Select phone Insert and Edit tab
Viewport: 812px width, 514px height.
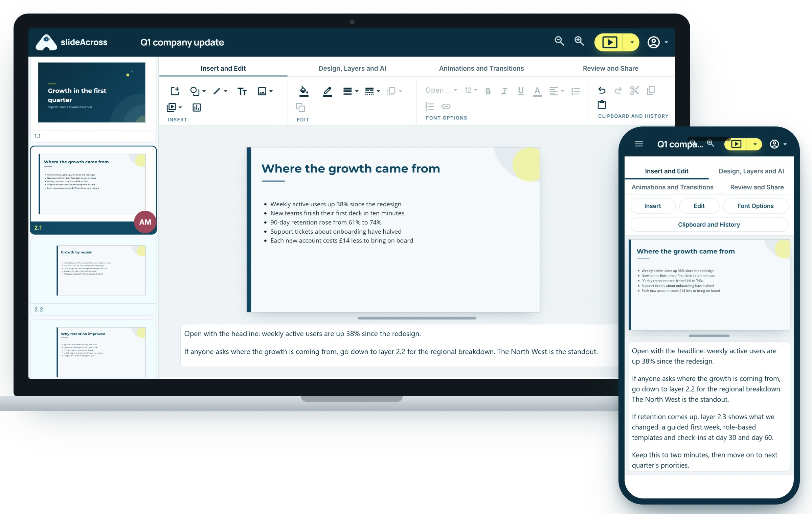coord(667,171)
